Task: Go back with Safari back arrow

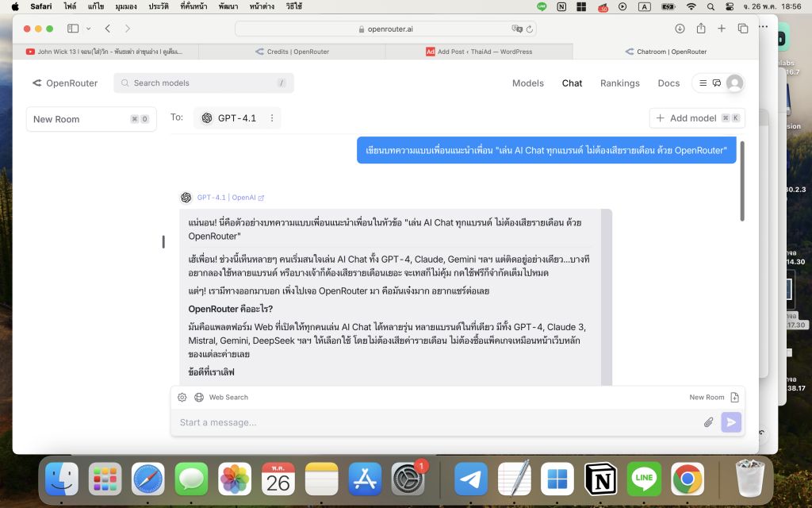Action: pyautogui.click(x=108, y=29)
